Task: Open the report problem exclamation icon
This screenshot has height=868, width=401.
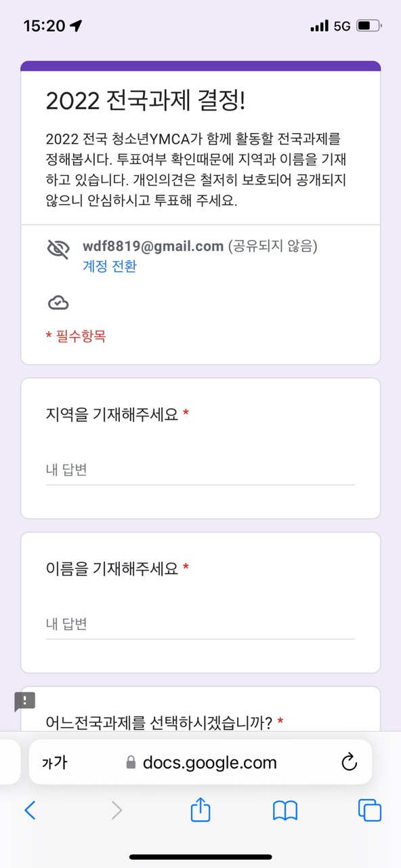Action: pyautogui.click(x=25, y=701)
